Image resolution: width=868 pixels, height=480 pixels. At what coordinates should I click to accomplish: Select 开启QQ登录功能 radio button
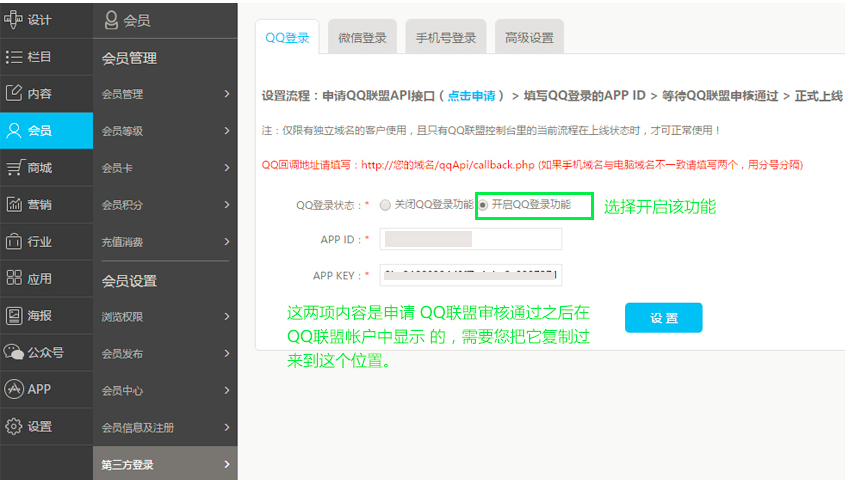(x=483, y=205)
